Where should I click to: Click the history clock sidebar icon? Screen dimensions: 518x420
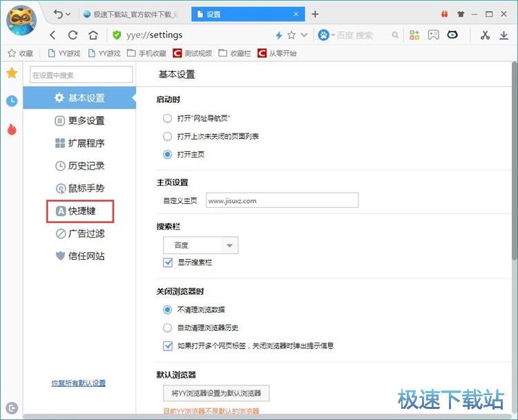[12, 101]
